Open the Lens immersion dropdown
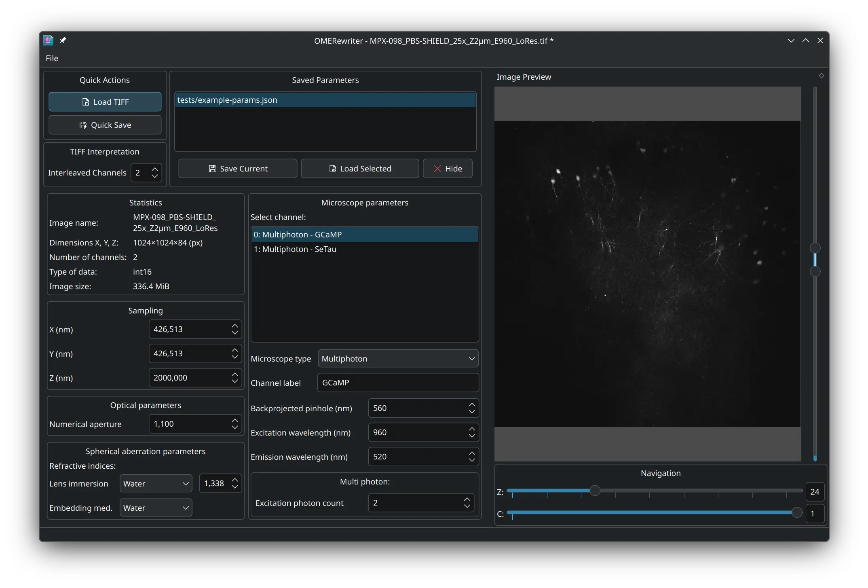 click(156, 484)
